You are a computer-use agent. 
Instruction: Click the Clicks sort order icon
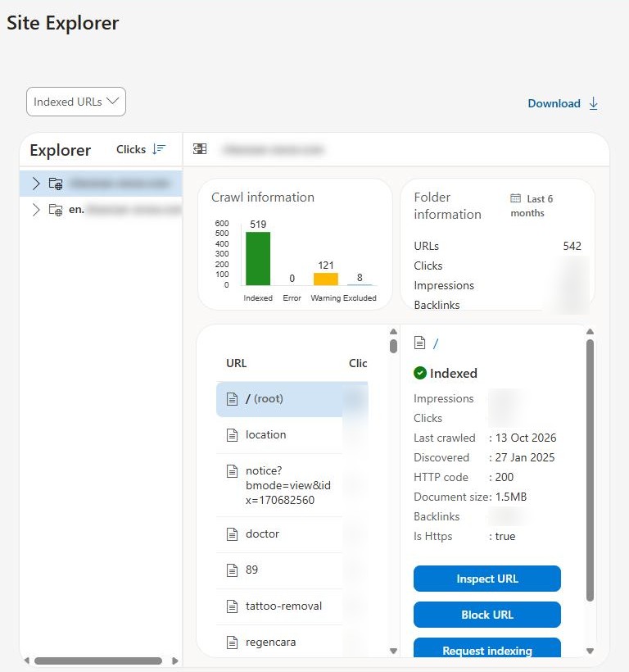click(159, 148)
